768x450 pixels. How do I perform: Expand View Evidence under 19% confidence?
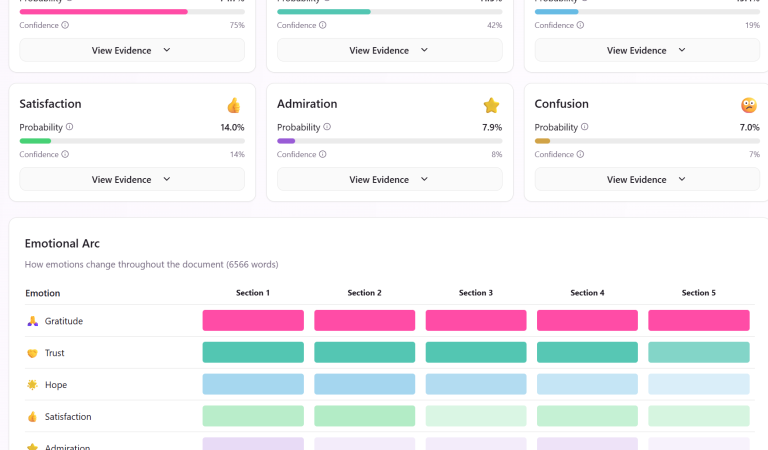point(647,50)
